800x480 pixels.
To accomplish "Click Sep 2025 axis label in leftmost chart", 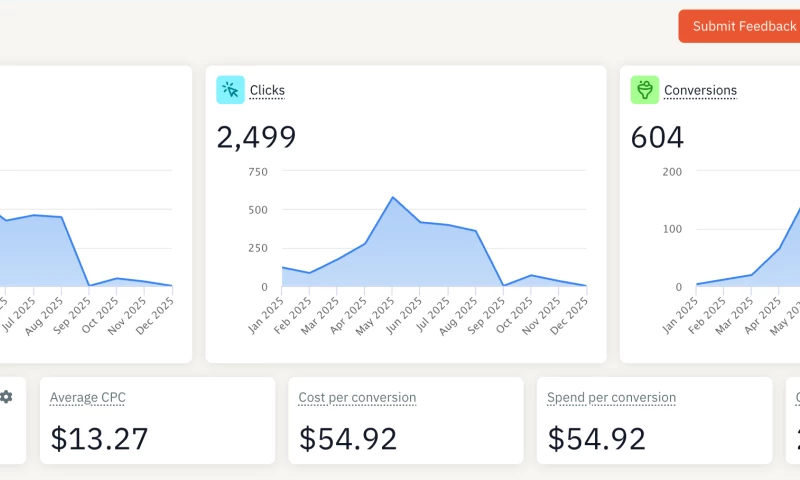I will pyautogui.click(x=72, y=316).
